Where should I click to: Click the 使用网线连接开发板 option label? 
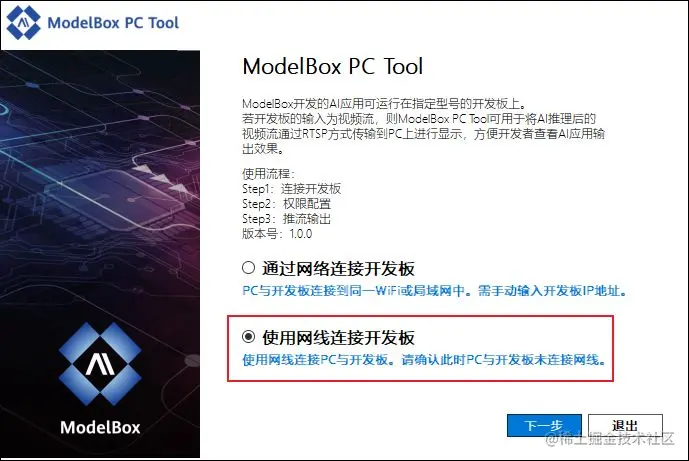pyautogui.click(x=338, y=338)
